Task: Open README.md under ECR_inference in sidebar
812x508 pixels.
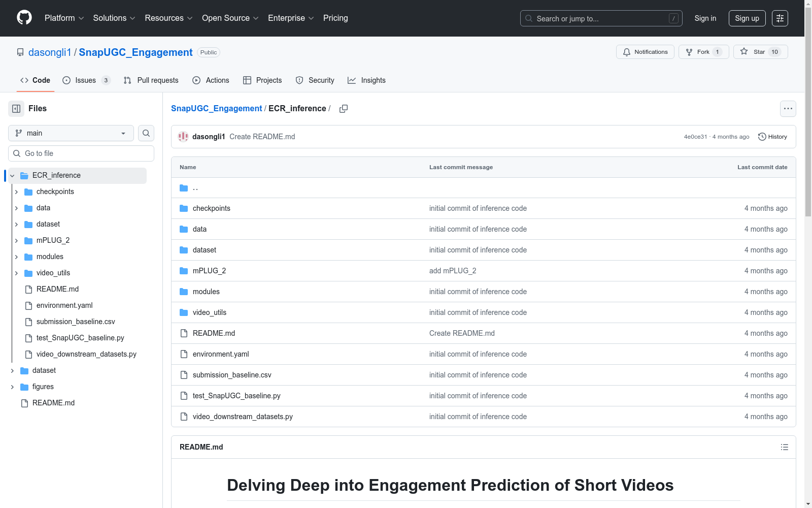Action: coord(57,289)
